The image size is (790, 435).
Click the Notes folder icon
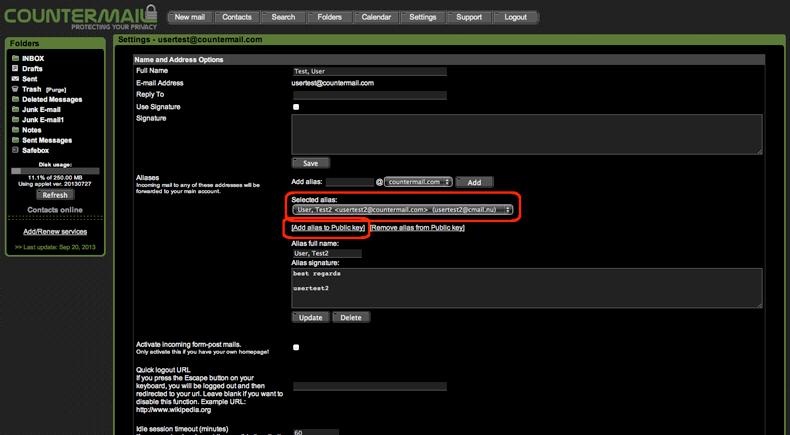15,130
